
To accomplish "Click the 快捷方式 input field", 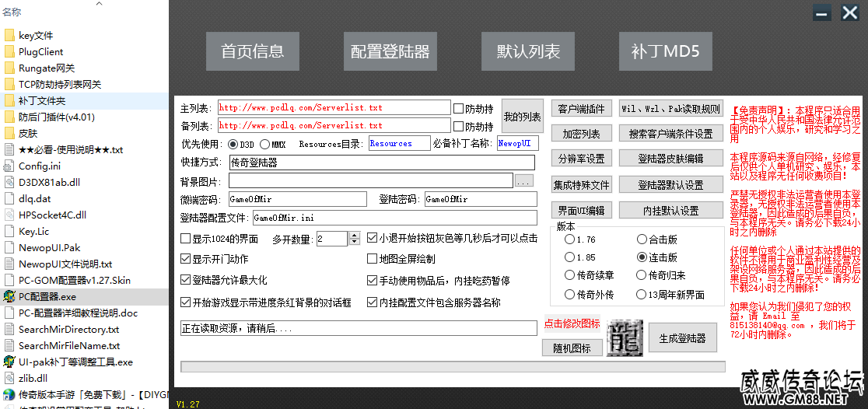I will coord(382,163).
